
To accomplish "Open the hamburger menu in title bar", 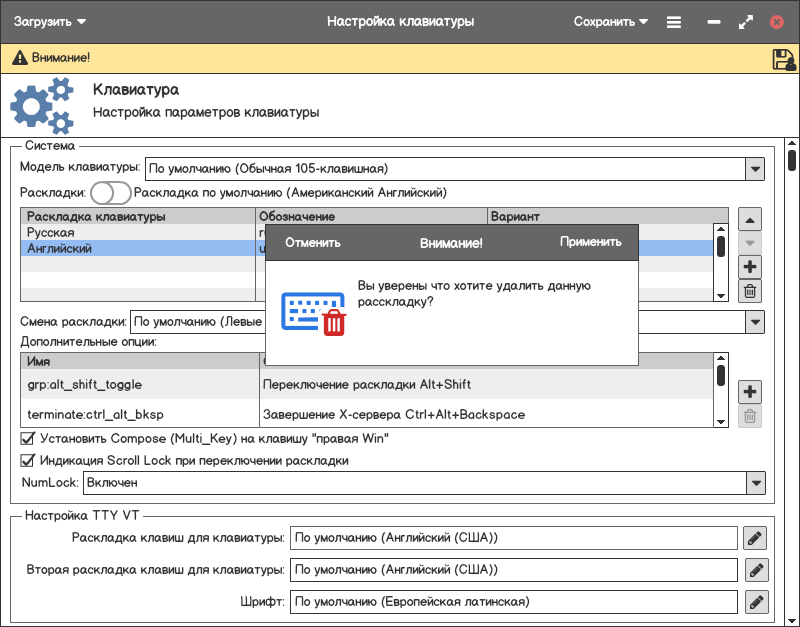I will coord(674,21).
